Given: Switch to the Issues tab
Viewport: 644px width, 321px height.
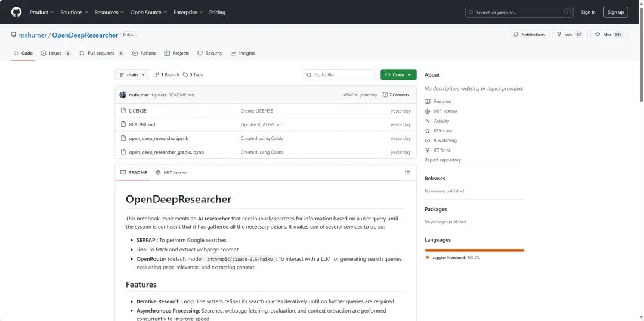Looking at the screenshot, I should [55, 53].
